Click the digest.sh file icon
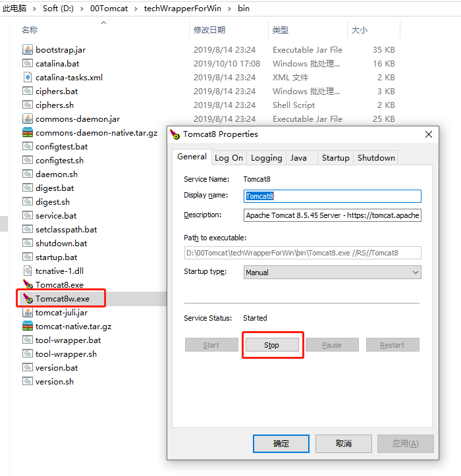 28,201
